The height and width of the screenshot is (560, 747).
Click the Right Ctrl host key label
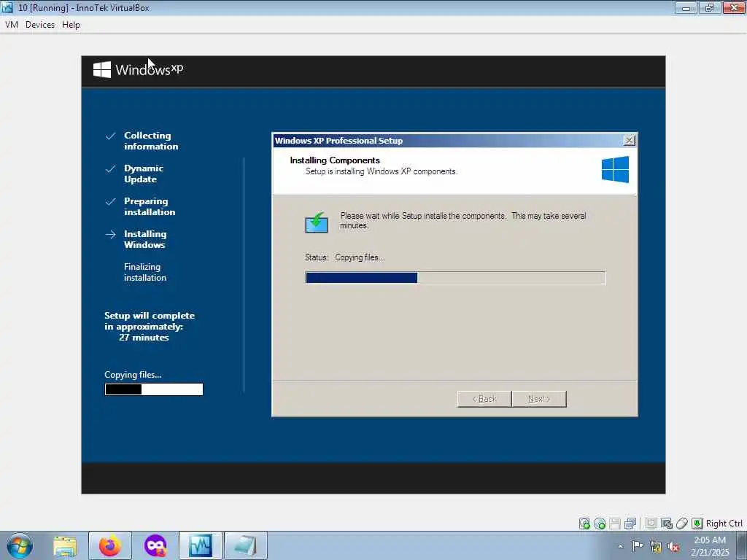click(724, 524)
